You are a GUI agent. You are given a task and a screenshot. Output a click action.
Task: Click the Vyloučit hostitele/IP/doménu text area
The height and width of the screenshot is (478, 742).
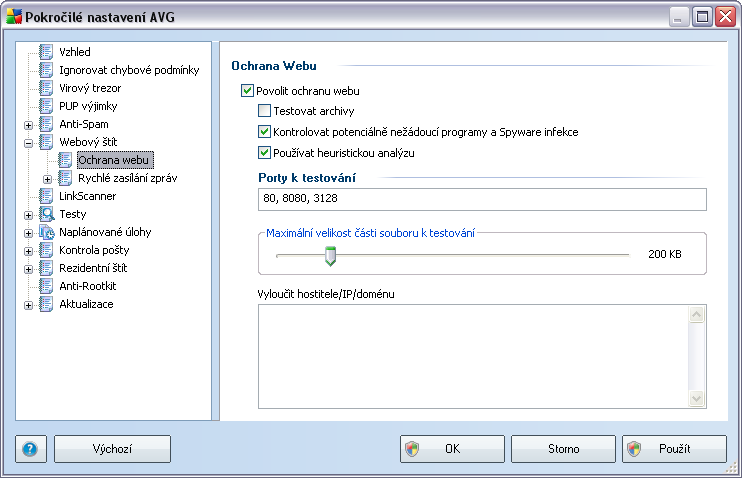click(x=473, y=356)
